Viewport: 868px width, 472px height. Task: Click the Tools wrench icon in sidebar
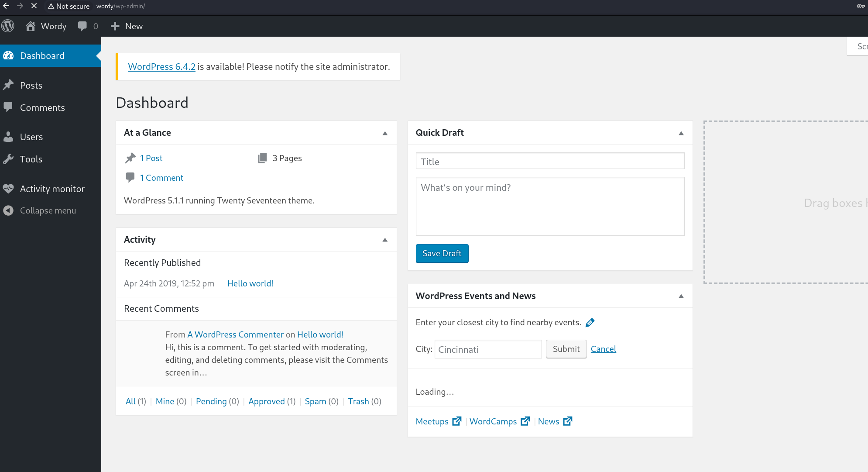click(8, 159)
